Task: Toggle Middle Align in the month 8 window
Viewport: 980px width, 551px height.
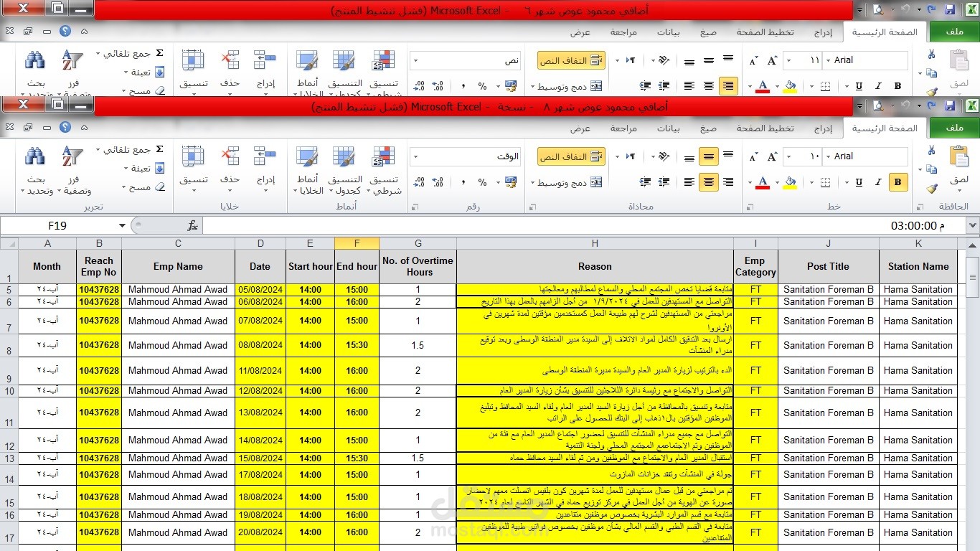Action: (709, 156)
